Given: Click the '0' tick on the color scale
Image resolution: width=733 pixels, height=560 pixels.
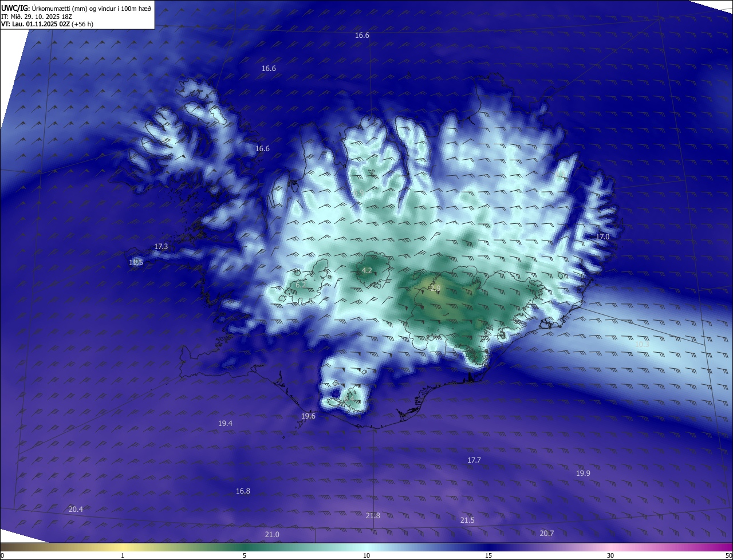Looking at the screenshot, I should [2, 555].
